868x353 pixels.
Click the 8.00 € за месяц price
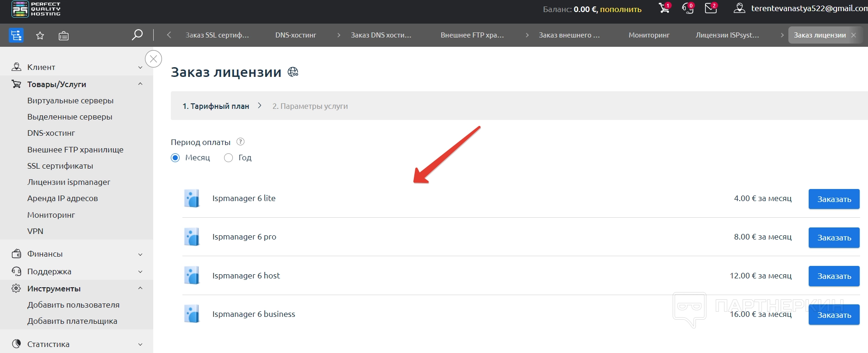[763, 237]
